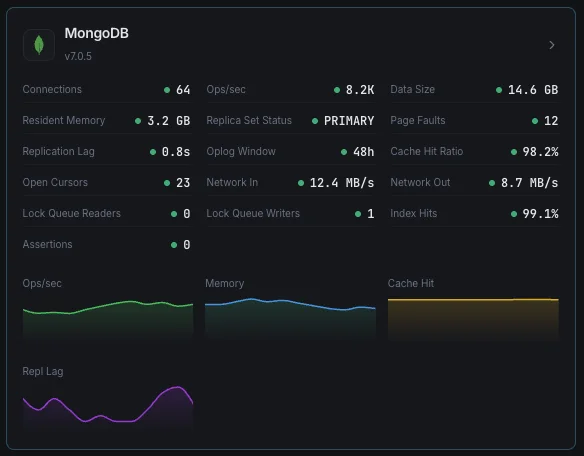The width and height of the screenshot is (584, 456).
Task: Click green status dot beside Connections
Action: click(x=167, y=90)
